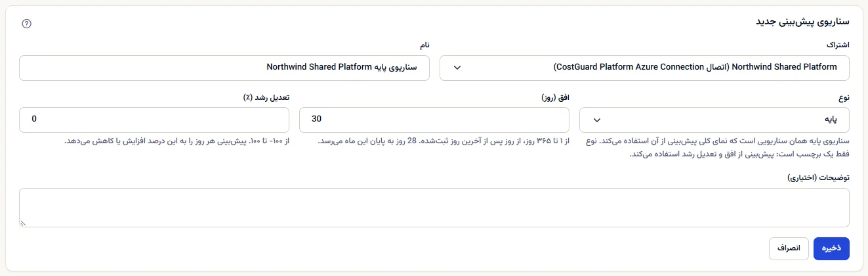This screenshot has height=276, width=868.
Task: Click the اشتراک field label
Action: tap(838, 45)
